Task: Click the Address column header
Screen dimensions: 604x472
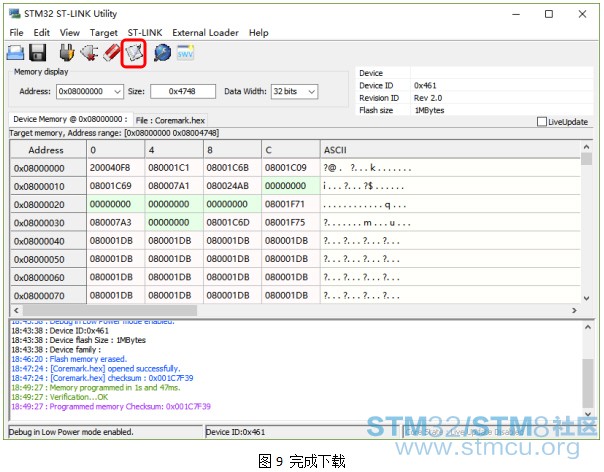Action: pyautogui.click(x=48, y=150)
